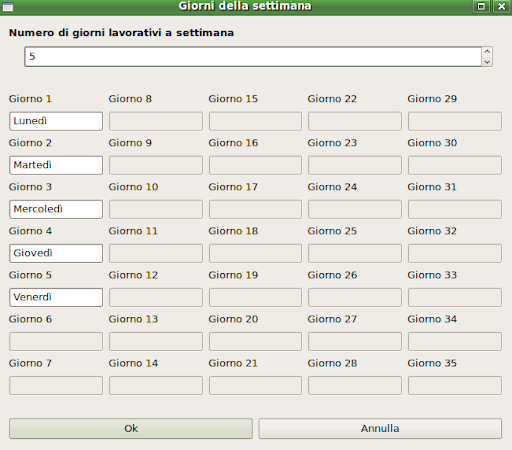Select the Giorno 4 field containing Giovedì

(56, 253)
